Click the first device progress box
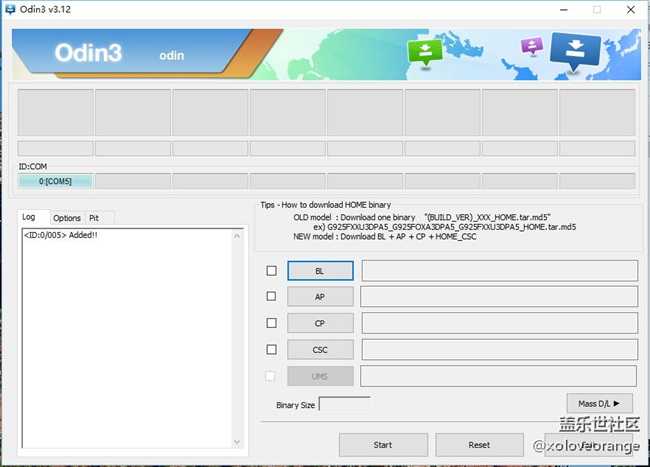The height and width of the screenshot is (467, 650). 56,112
